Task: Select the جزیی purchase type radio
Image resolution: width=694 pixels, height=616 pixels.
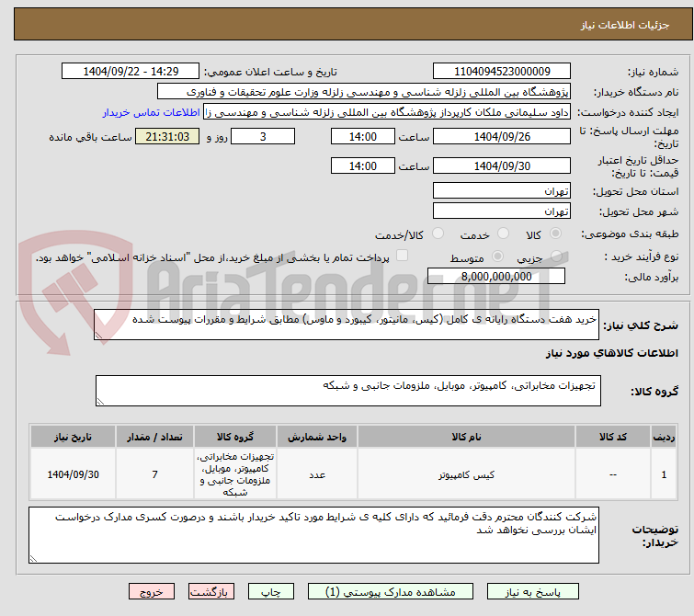Action: (x=556, y=256)
